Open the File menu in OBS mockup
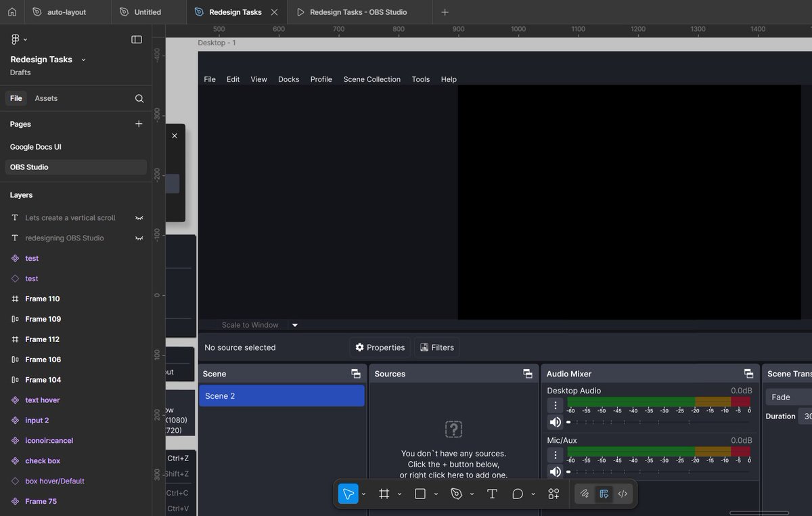This screenshot has width=812, height=516. click(x=210, y=79)
